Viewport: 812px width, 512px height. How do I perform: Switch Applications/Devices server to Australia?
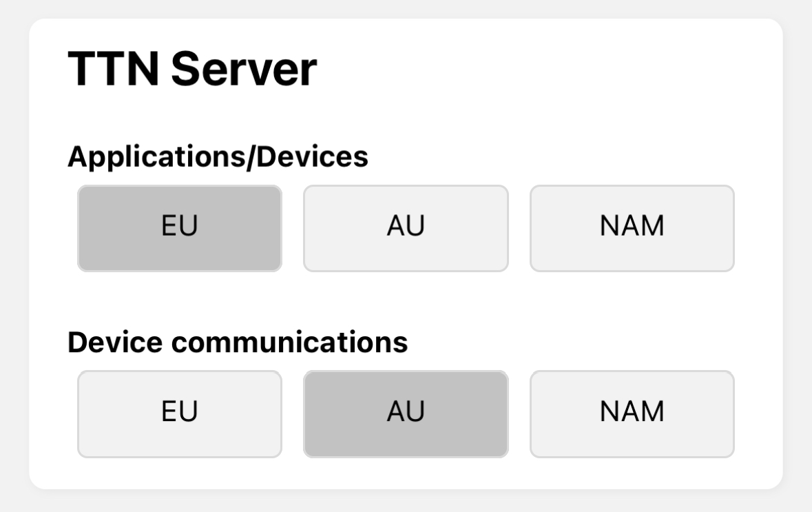click(406, 228)
